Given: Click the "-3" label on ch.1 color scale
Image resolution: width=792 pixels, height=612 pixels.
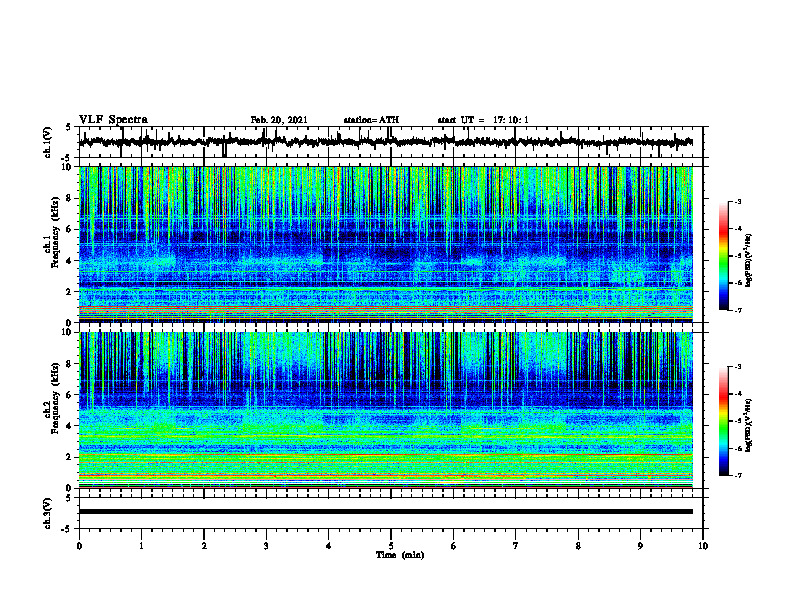Looking at the screenshot, I should 738,201.
